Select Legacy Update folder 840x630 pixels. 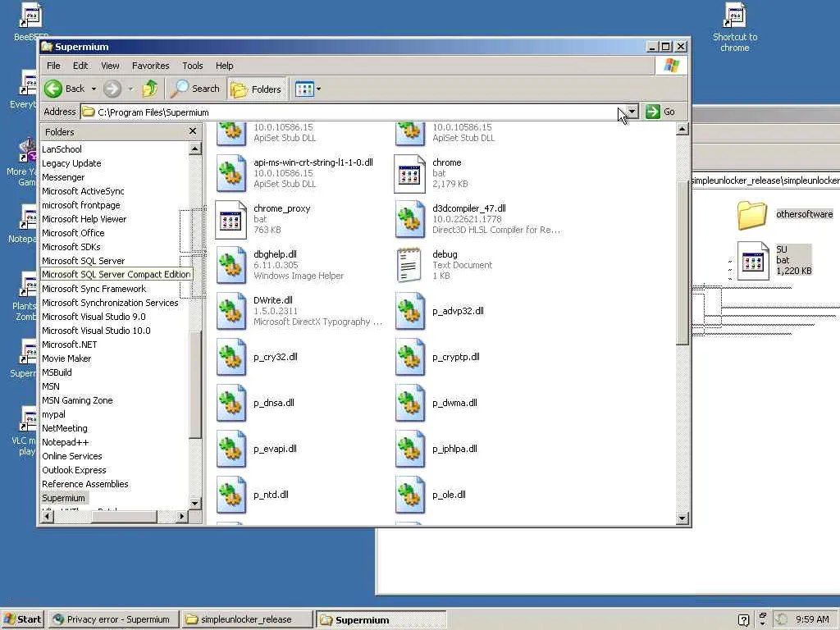[71, 163]
